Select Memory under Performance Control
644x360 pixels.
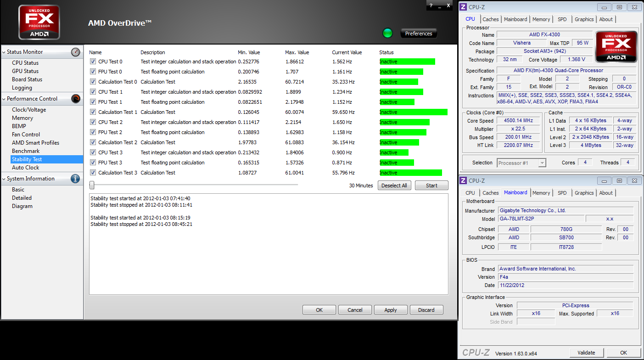point(22,118)
